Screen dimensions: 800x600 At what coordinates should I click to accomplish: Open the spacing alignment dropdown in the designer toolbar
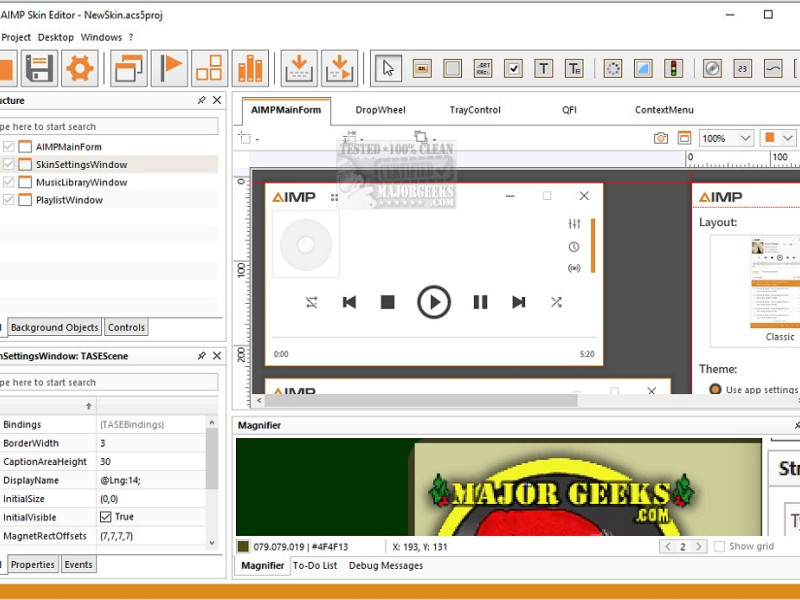point(361,139)
